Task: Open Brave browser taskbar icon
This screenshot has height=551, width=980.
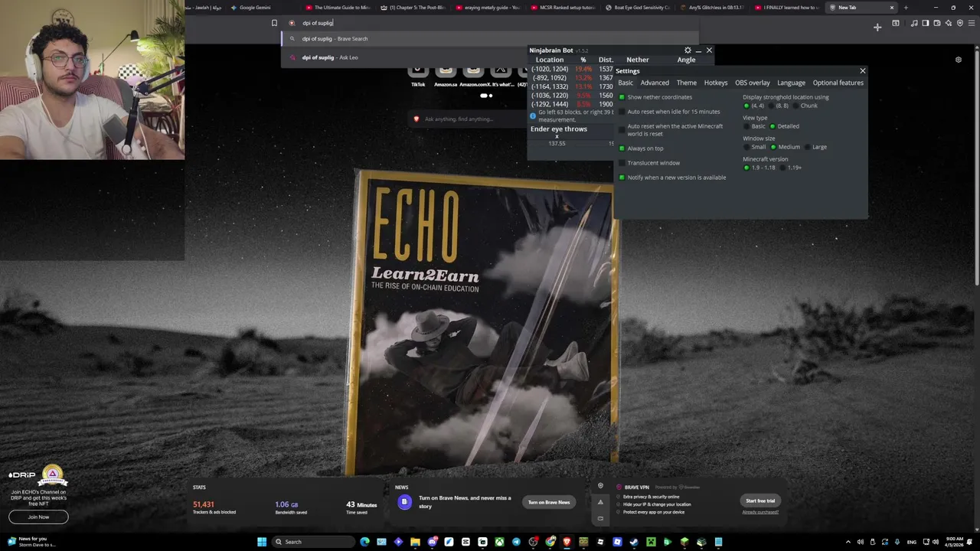Action: tap(567, 542)
